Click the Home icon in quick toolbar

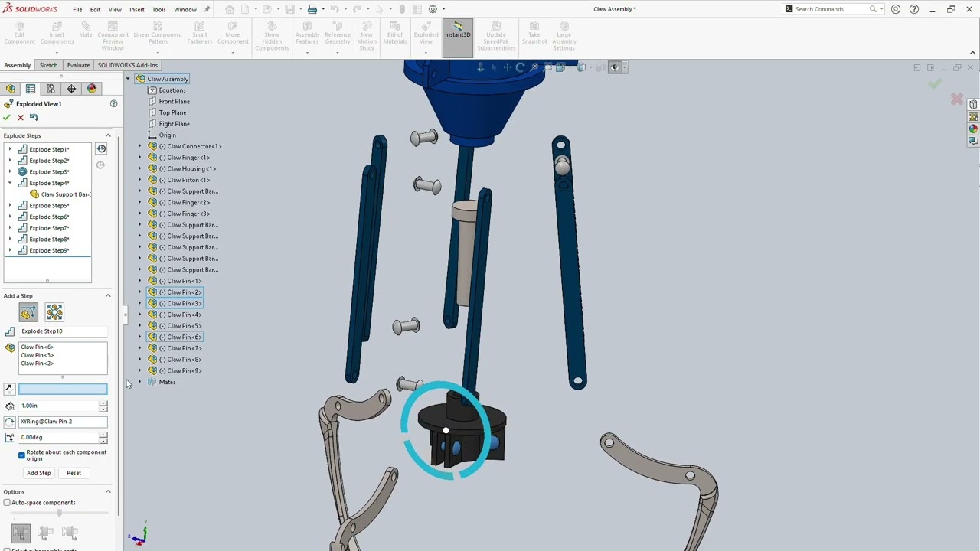(230, 9)
